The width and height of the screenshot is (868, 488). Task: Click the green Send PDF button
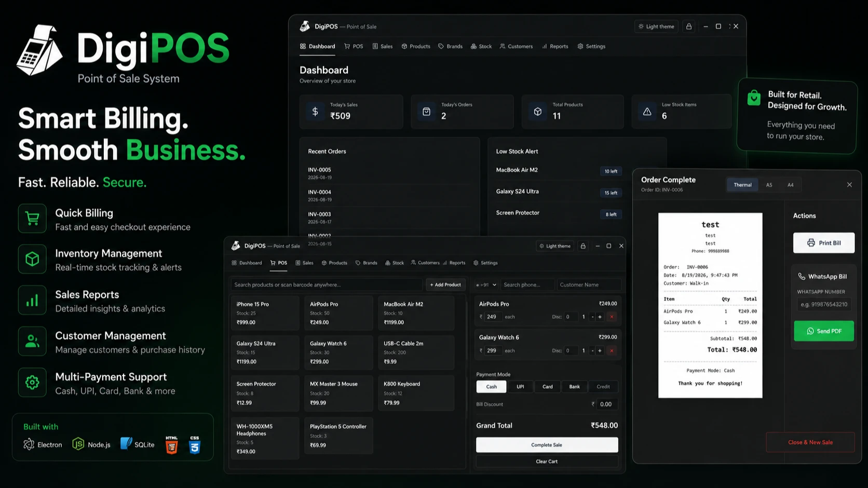824,331
